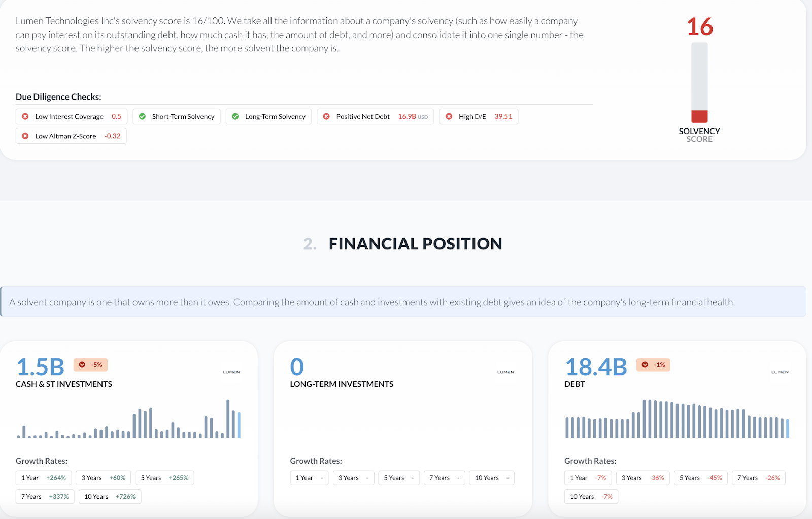Image resolution: width=812 pixels, height=519 pixels.
Task: Click the green check icon for Short-Term Solvency
Action: pos(143,117)
